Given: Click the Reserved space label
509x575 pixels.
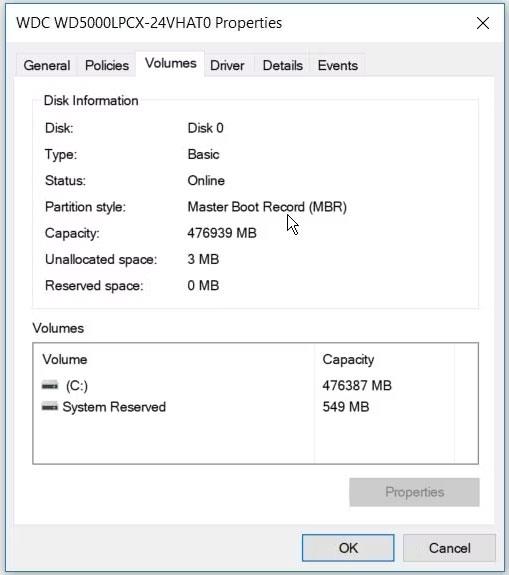Looking at the screenshot, I should [94, 285].
